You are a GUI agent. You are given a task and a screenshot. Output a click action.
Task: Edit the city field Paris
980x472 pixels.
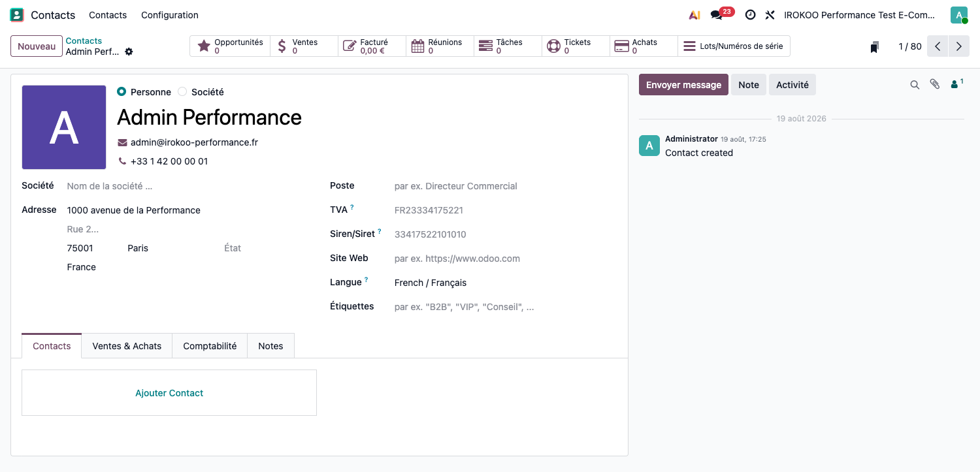pos(173,248)
